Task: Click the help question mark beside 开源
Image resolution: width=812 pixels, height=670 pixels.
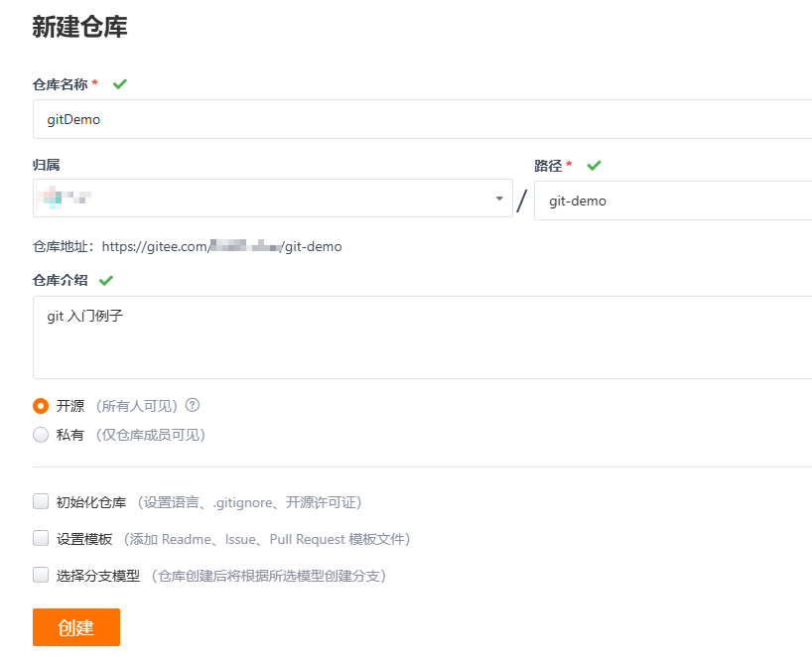Action: click(x=193, y=405)
